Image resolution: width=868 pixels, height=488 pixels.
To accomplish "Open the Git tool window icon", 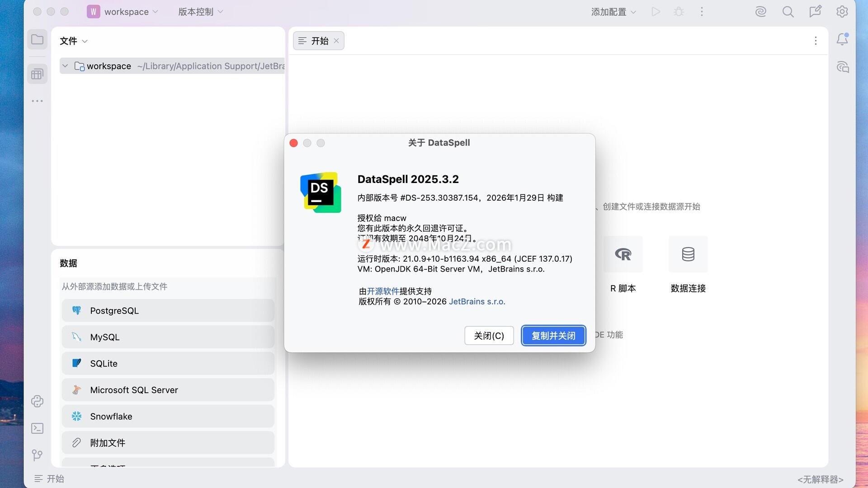I will (37, 455).
